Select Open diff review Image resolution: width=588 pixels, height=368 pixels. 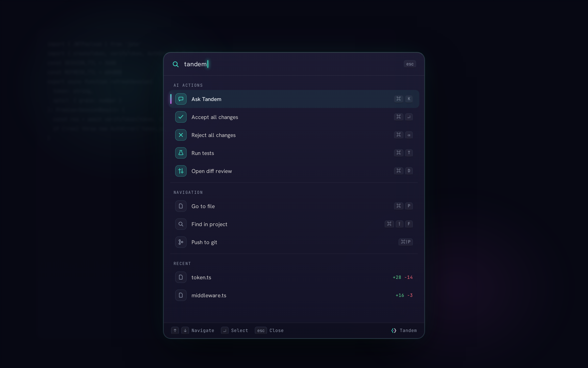pos(294,171)
